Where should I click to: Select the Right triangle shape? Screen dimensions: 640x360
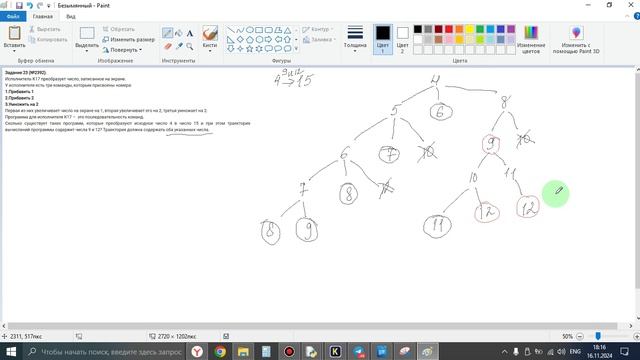click(x=231, y=40)
